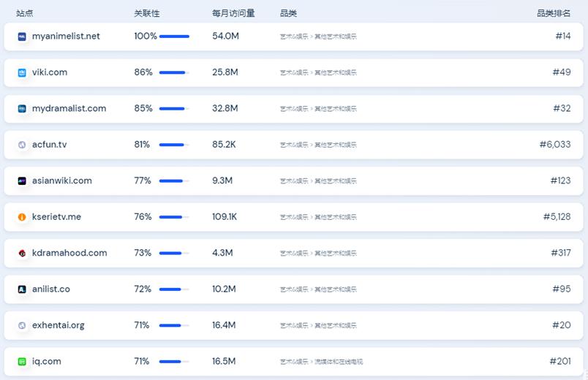The image size is (588, 380).
Task: Open the iq.com category breadcrumb
Action: 321,362
